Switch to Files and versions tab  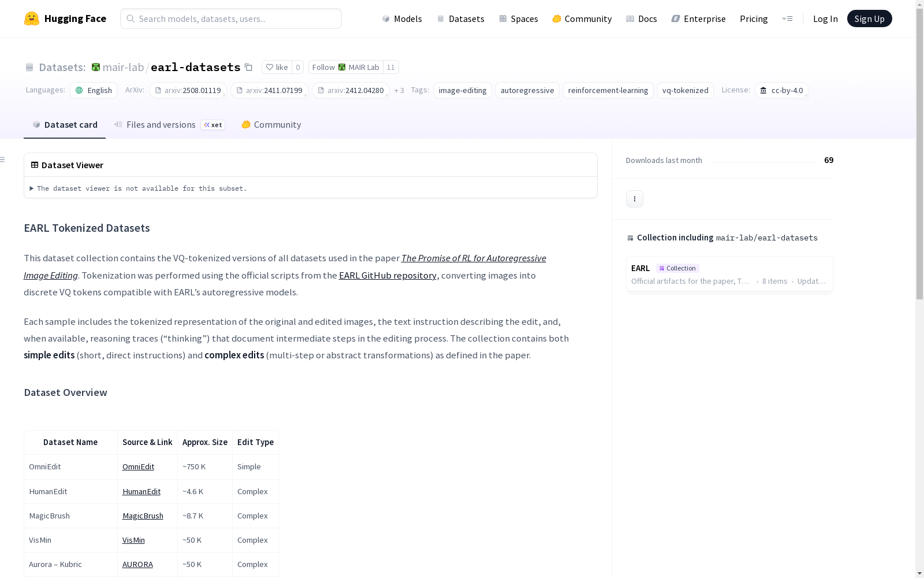[x=169, y=125]
